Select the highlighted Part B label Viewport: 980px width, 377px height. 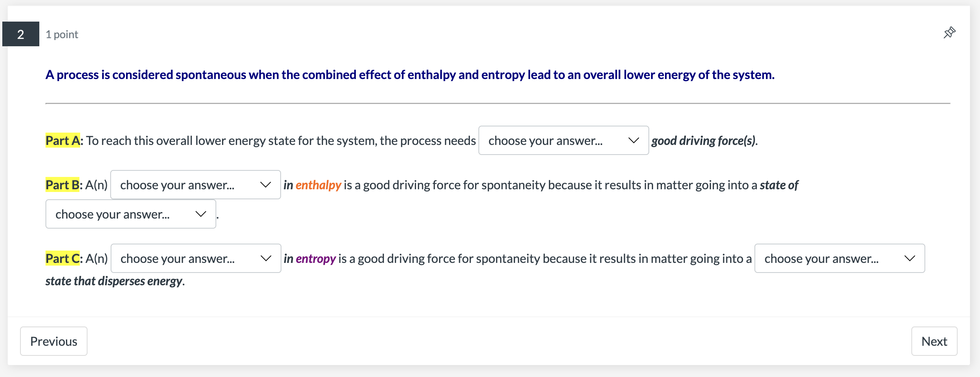[x=62, y=185]
